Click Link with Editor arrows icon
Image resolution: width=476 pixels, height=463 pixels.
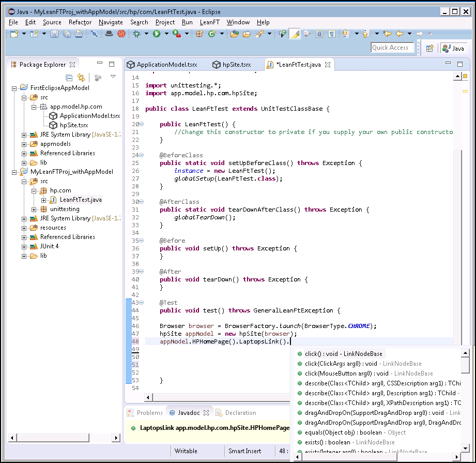click(81, 78)
